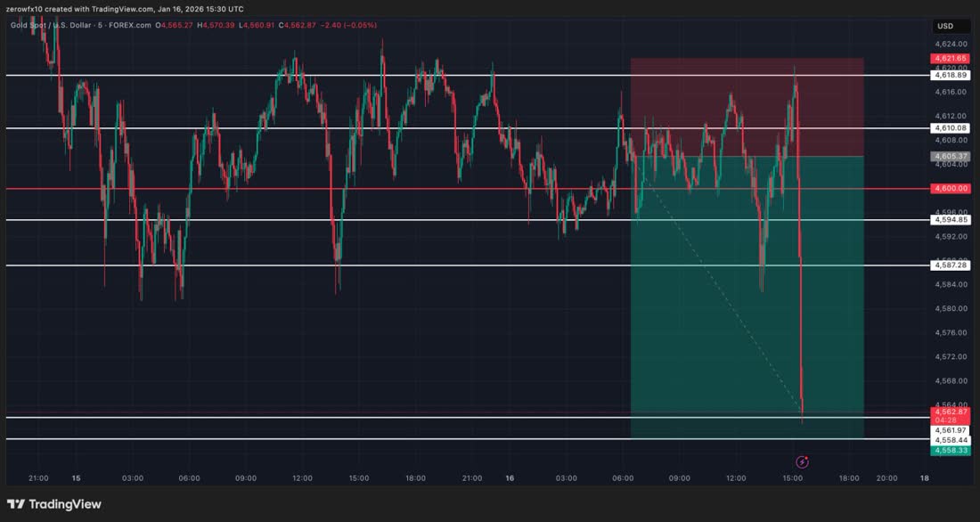Click the date label 16 on time axis
This screenshot has height=522, width=980.
click(x=510, y=478)
